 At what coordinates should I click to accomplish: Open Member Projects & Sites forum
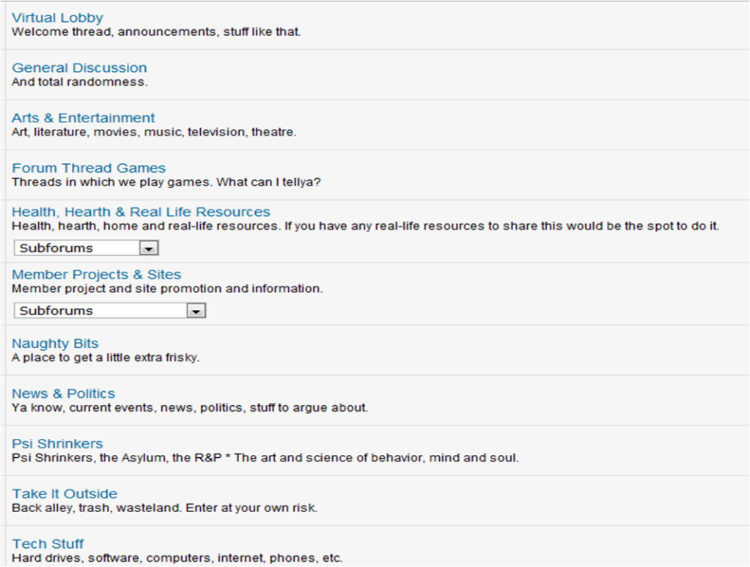pos(97,275)
